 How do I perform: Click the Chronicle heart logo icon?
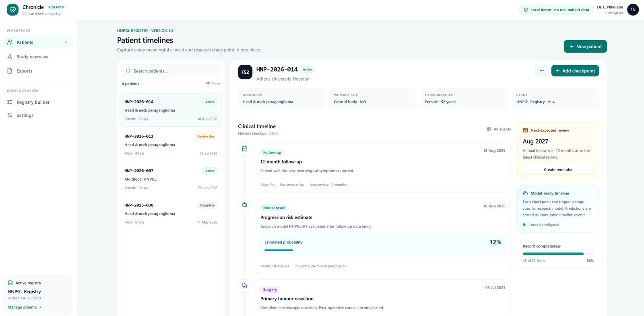(12, 10)
